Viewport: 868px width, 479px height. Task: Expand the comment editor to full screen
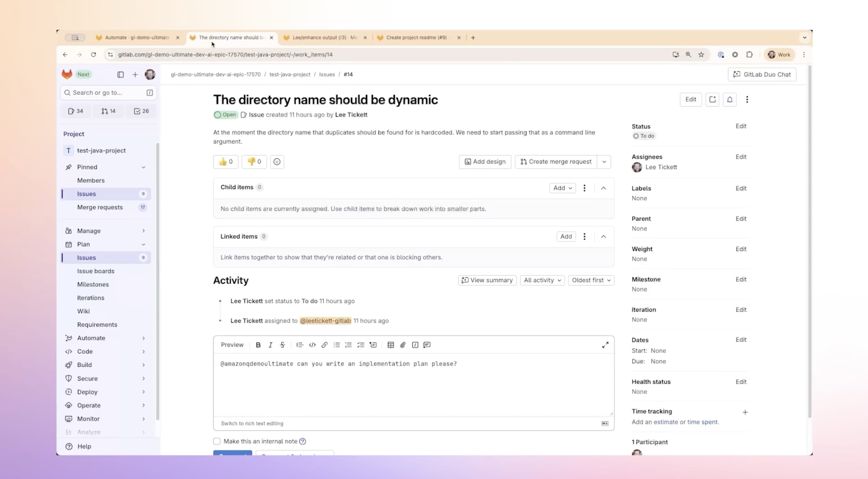(x=605, y=345)
